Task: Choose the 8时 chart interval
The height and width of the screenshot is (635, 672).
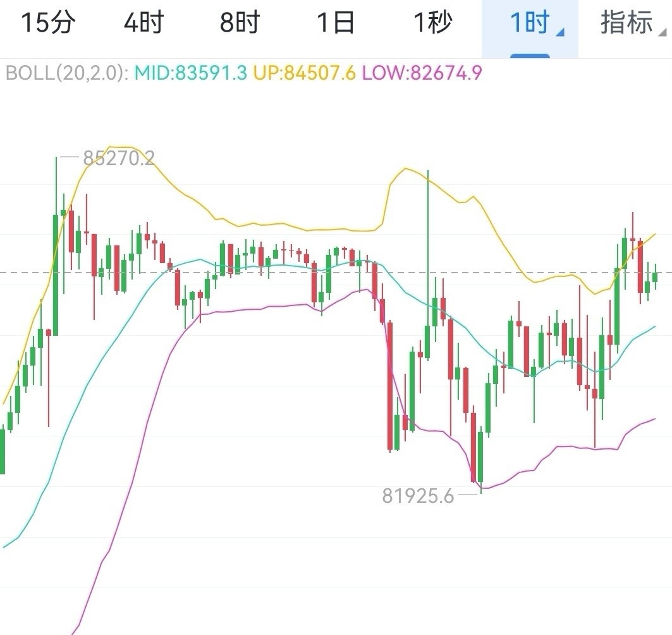Action: coord(240,24)
